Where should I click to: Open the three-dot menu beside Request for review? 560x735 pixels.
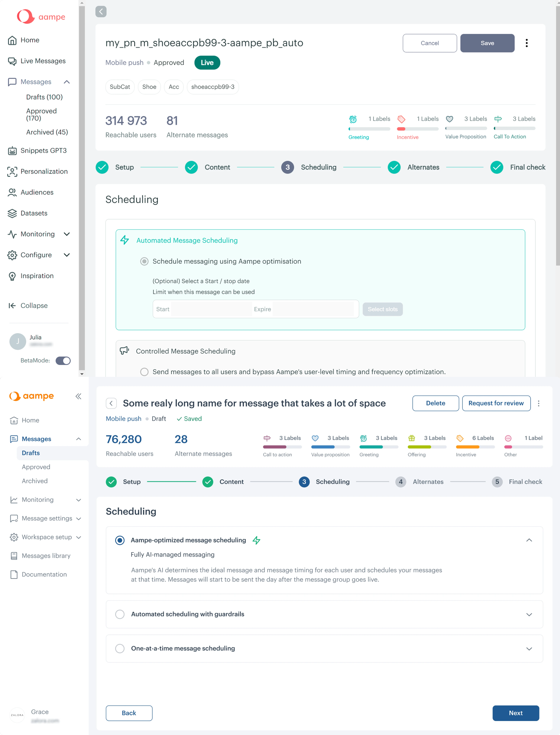click(x=538, y=403)
